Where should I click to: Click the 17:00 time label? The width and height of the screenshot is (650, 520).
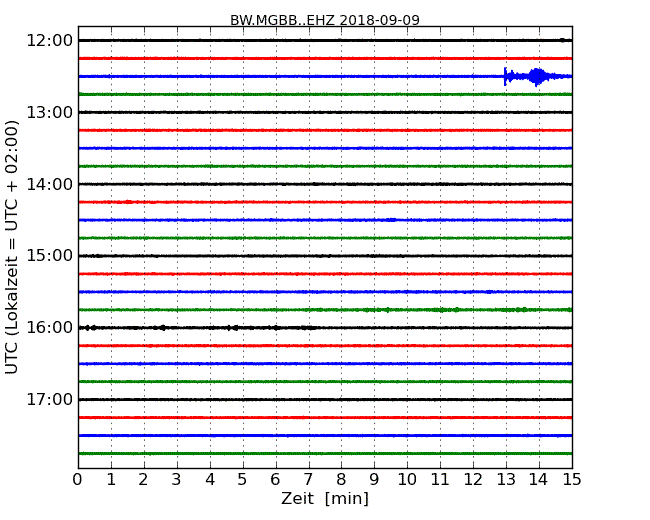[x=49, y=399]
